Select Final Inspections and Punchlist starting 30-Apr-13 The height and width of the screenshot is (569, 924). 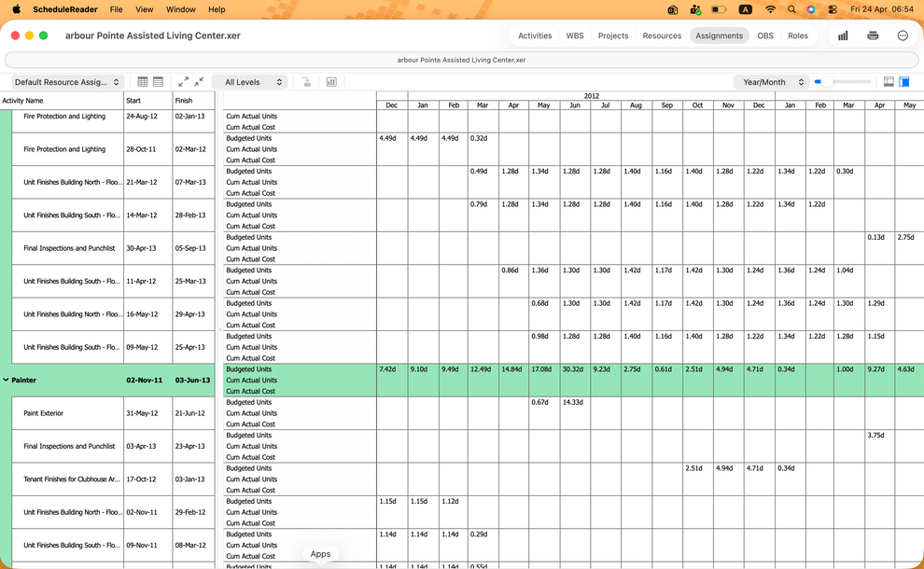[x=113, y=248]
